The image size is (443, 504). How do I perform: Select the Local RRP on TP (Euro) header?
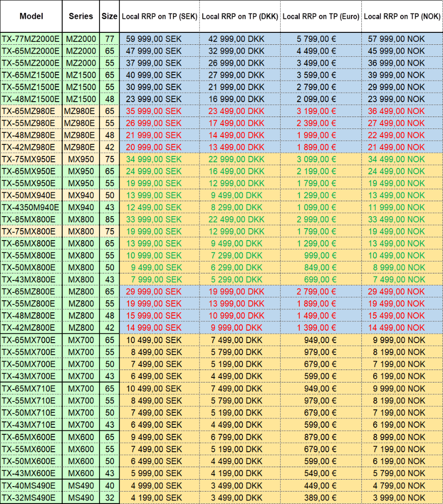(x=321, y=16)
